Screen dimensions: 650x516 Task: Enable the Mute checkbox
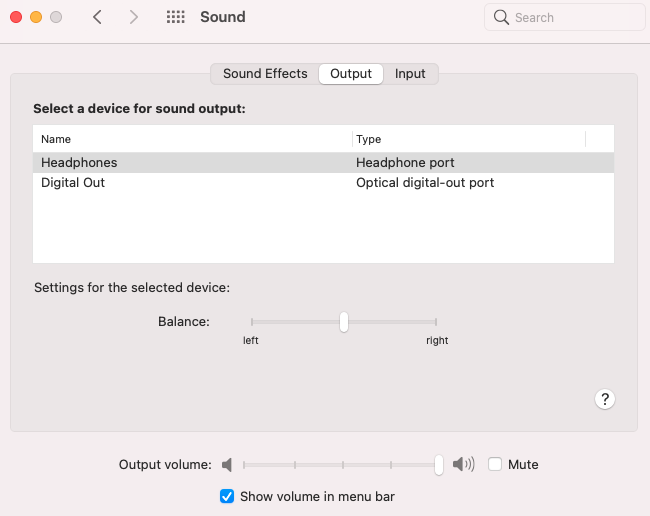(x=495, y=464)
